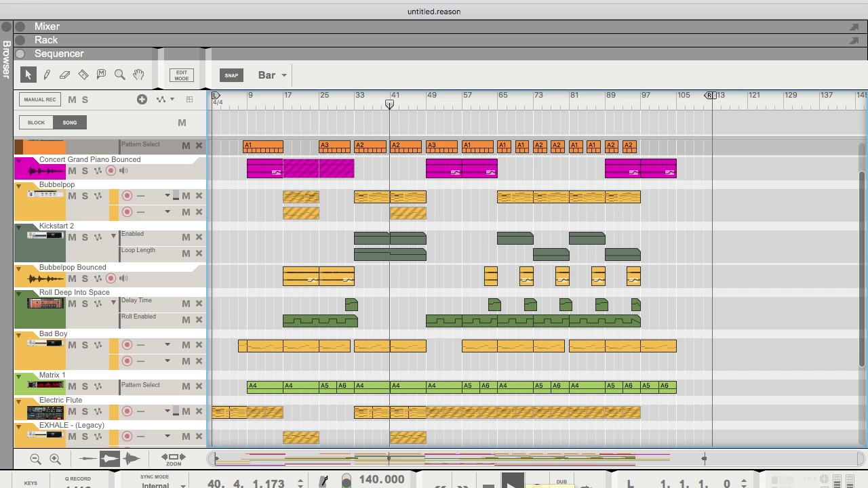Zoom in horizontally with magnifier plus
Viewport: 868px width, 488px height.
(56, 459)
